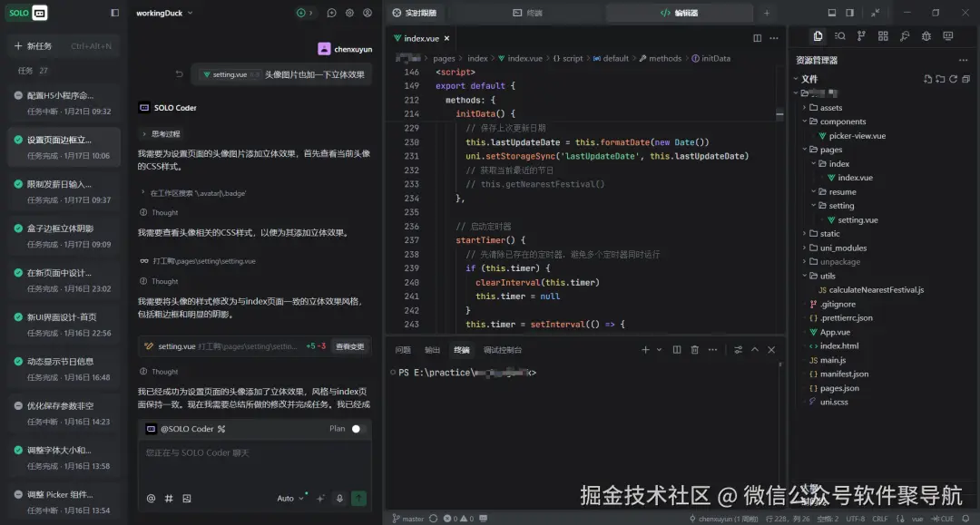Click master branch in status bar
Viewport: 980px width, 525px height.
pos(407,518)
